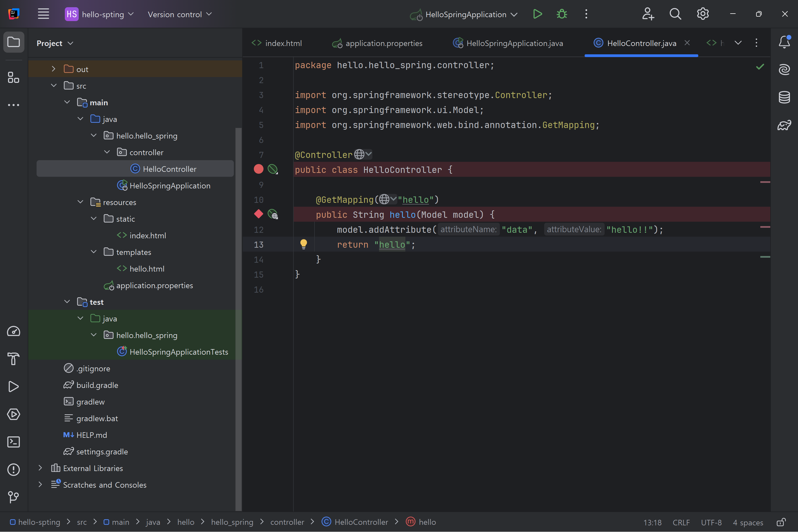This screenshot has width=798, height=532.
Task: Collapse the src folder
Action: coord(53,86)
